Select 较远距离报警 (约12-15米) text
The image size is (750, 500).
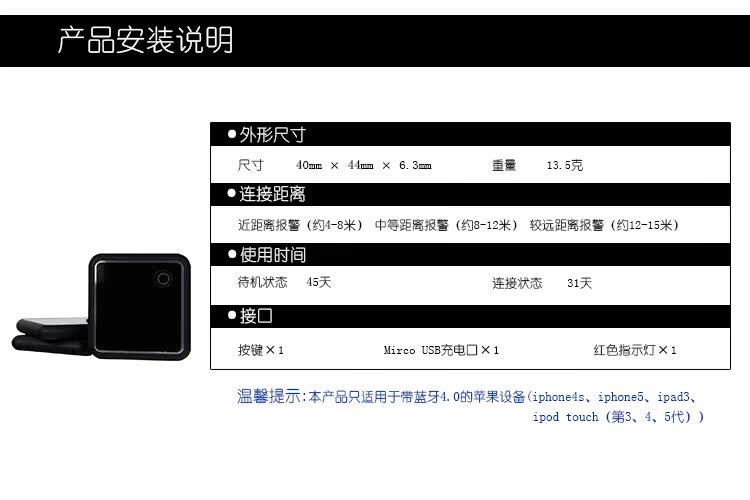pyautogui.click(x=604, y=225)
